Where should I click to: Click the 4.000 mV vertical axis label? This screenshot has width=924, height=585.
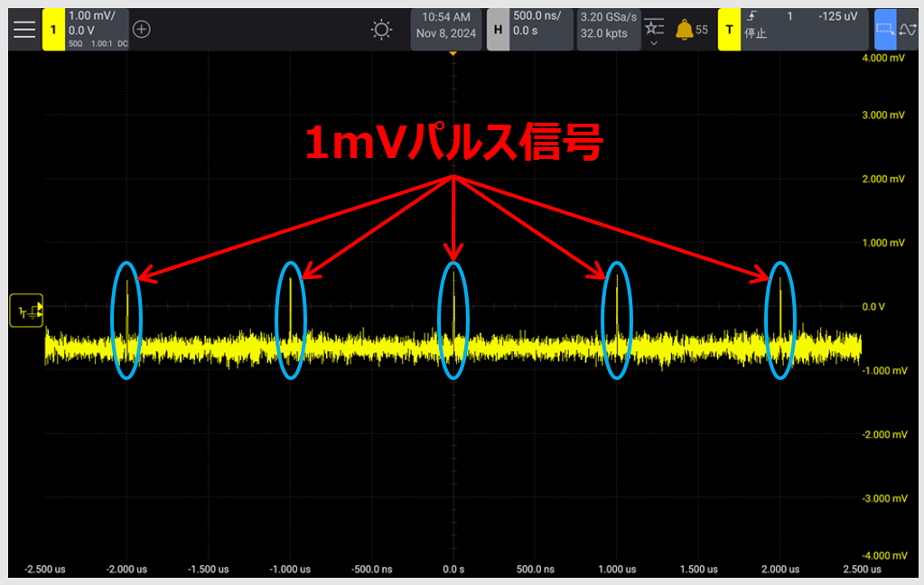(x=883, y=58)
